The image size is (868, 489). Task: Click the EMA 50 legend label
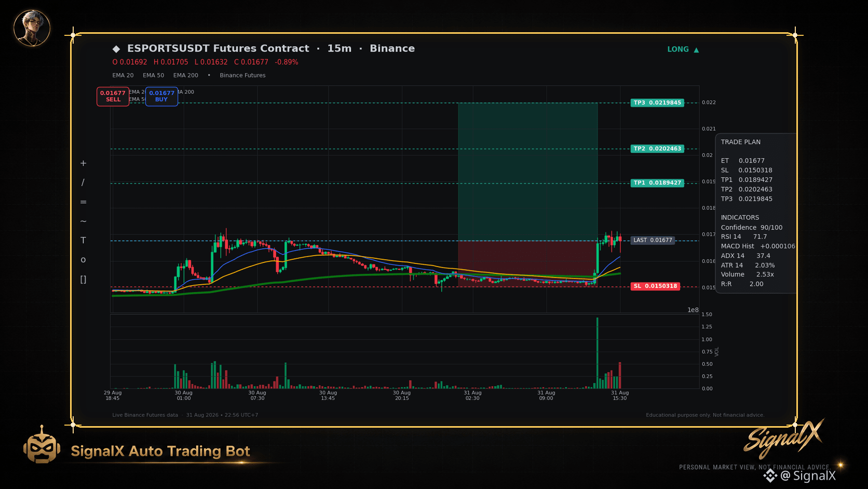[153, 75]
